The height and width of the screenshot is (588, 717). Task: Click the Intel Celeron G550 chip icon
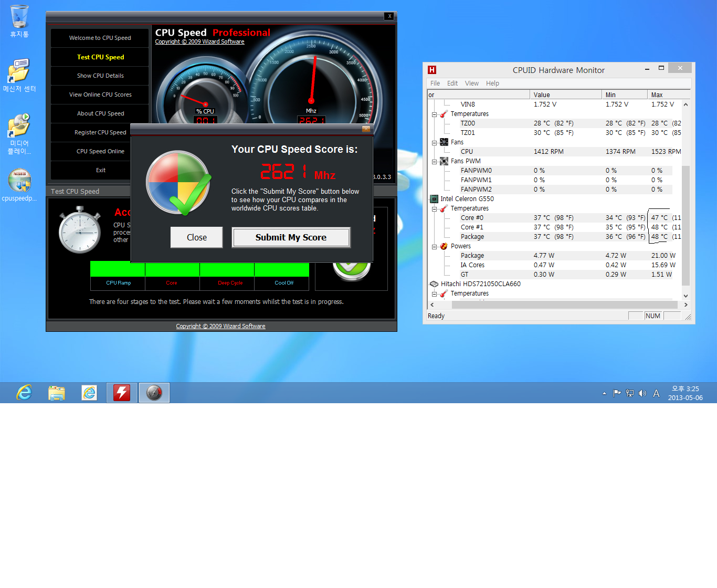[x=434, y=199]
